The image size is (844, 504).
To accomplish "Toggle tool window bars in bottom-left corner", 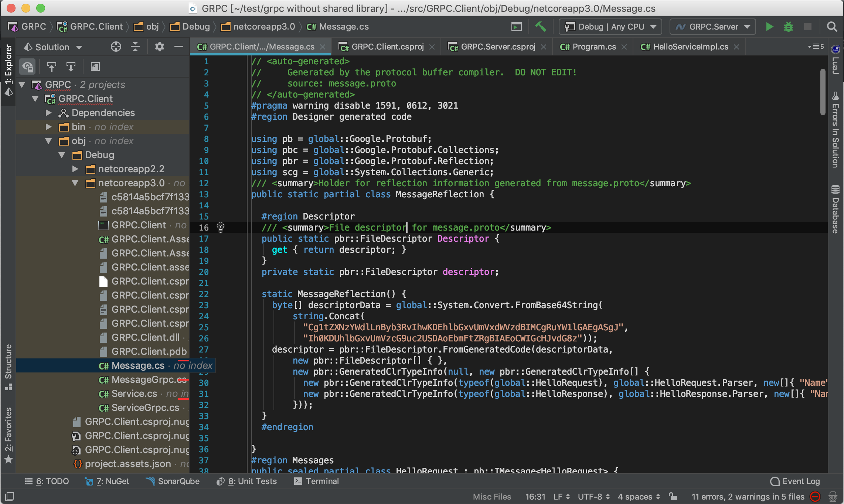I will click(x=10, y=496).
